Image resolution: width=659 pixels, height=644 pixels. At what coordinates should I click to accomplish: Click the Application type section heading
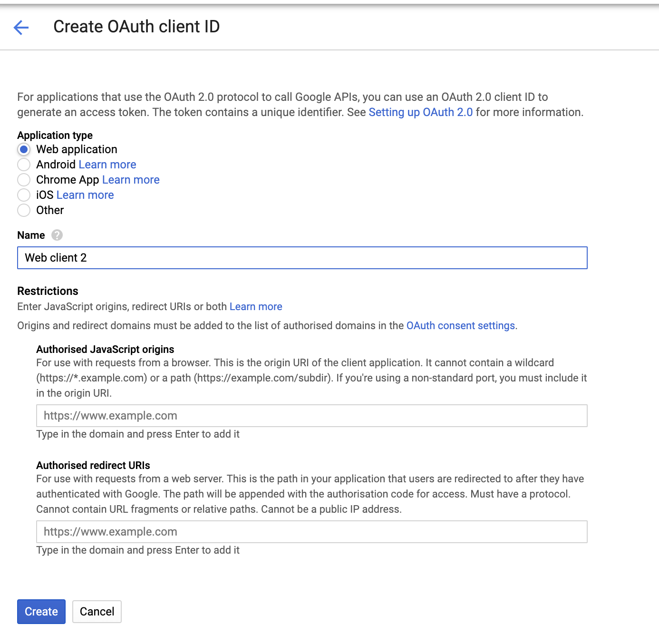coord(55,135)
